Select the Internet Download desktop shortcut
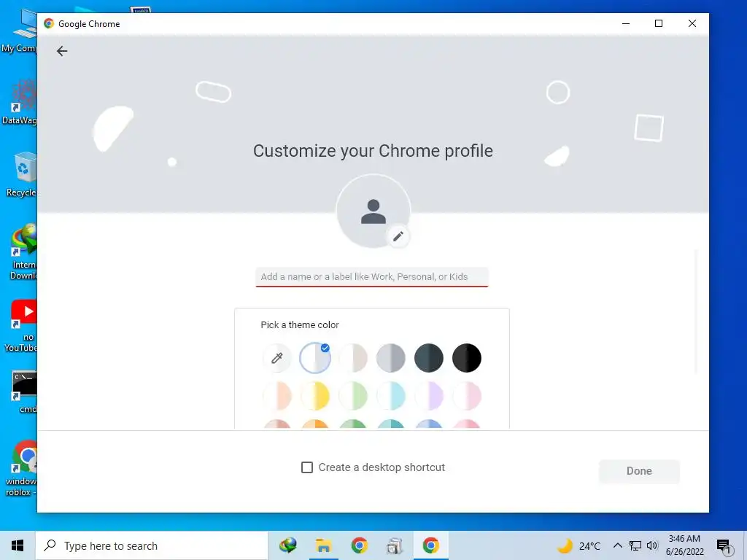Image resolution: width=747 pixels, height=560 pixels. [22, 252]
